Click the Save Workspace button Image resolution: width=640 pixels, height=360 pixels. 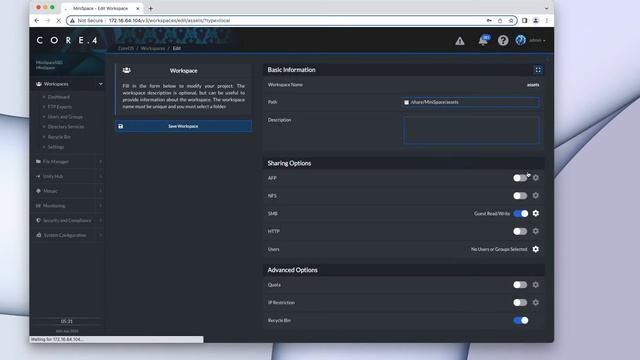[x=183, y=126]
